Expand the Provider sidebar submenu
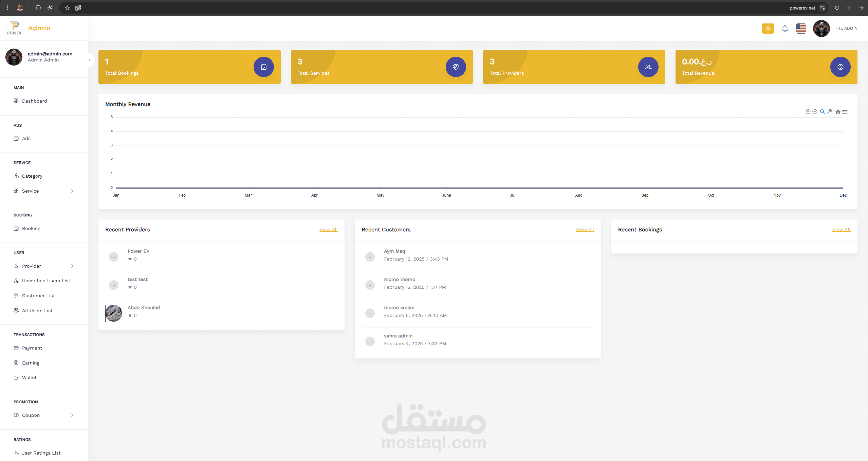Screen dimensions: 868x461 (72, 266)
